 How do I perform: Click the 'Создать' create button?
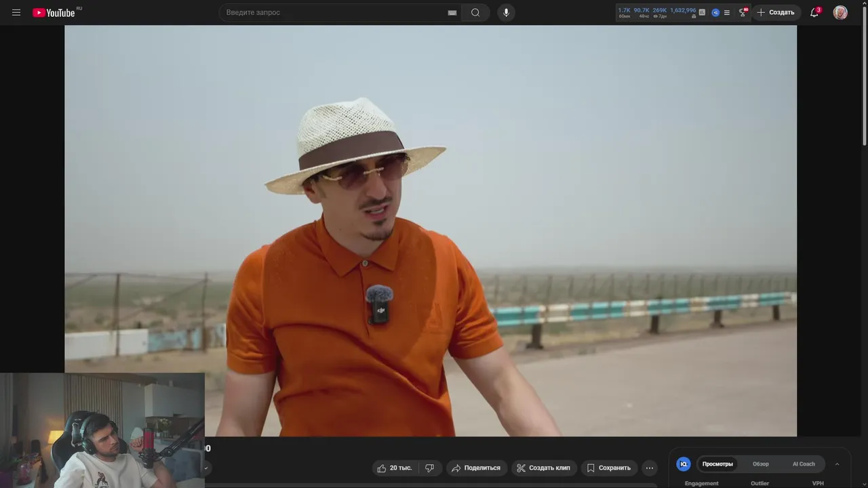tap(776, 12)
